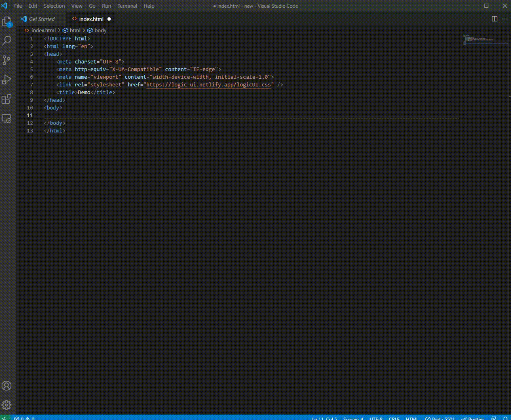
Task: Click the feedback icon in status bar
Action: click(494, 418)
